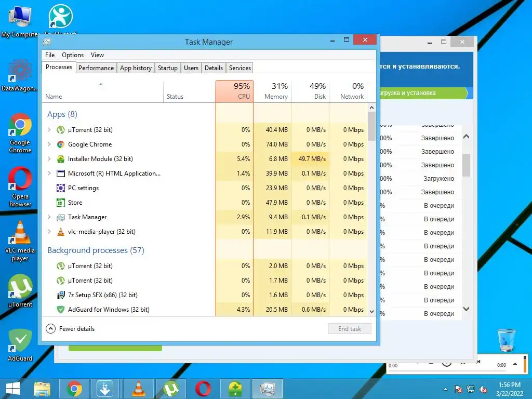Screen dimensions: 532x399
Task: Select Background processes (57) group header
Action: point(96,250)
